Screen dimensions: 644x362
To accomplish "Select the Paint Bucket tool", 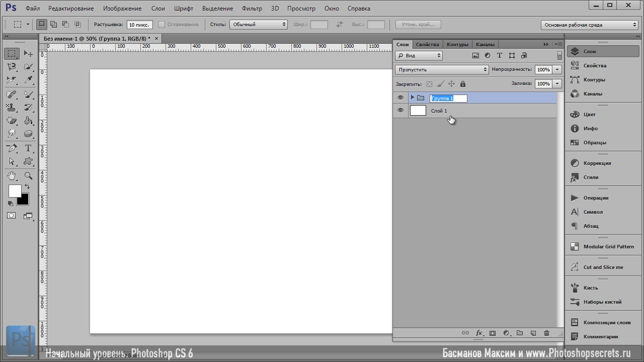I will click(x=28, y=121).
